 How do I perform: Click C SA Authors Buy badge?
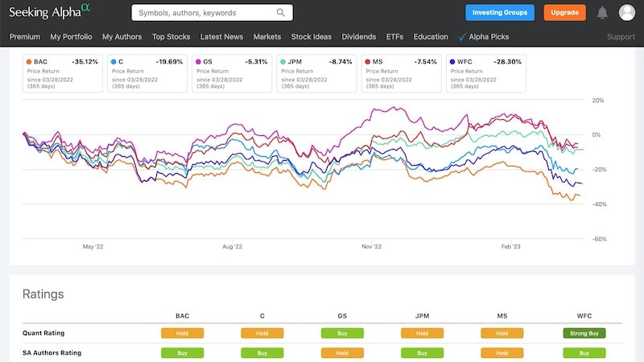[x=262, y=353]
